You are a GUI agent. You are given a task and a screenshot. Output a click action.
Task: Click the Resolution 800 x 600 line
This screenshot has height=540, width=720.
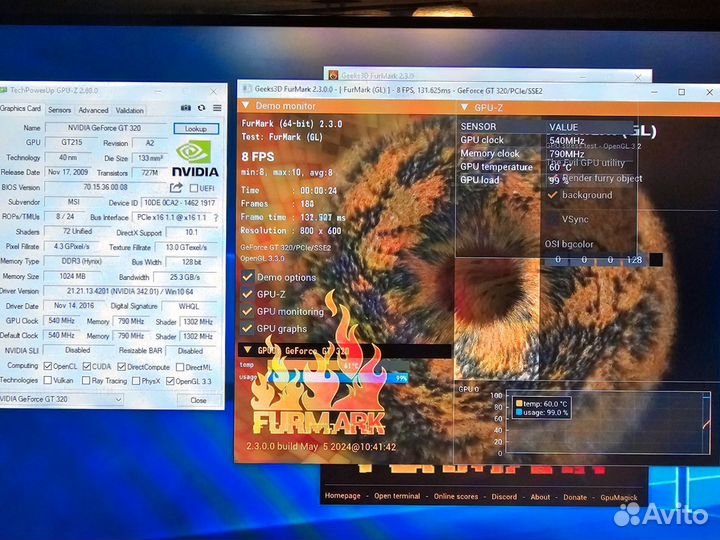pyautogui.click(x=291, y=231)
